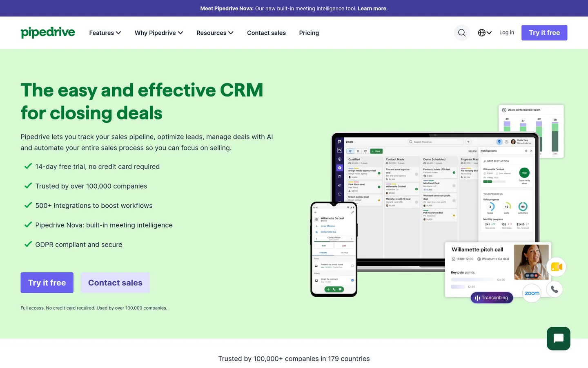Click the Mindbend Deal card

[x=439, y=186]
